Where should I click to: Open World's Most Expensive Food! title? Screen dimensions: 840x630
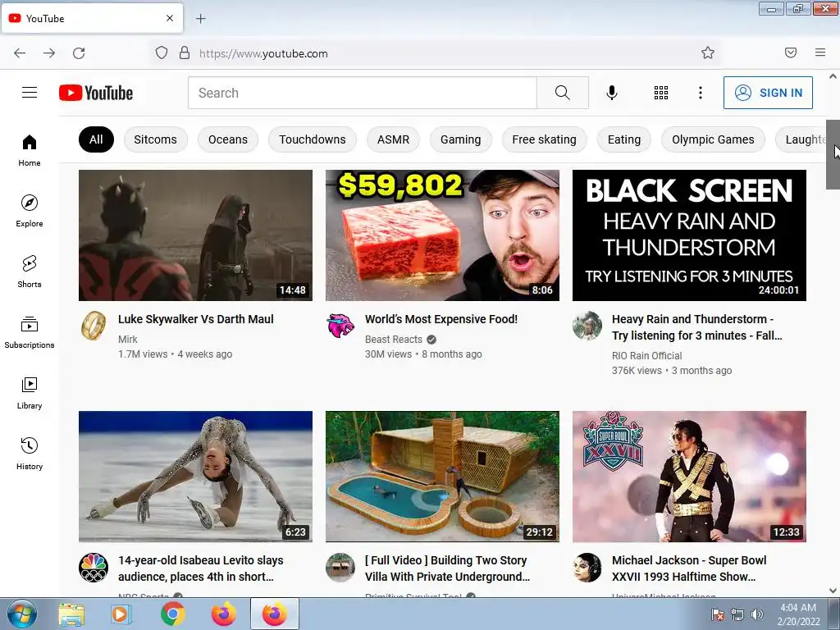tap(441, 319)
